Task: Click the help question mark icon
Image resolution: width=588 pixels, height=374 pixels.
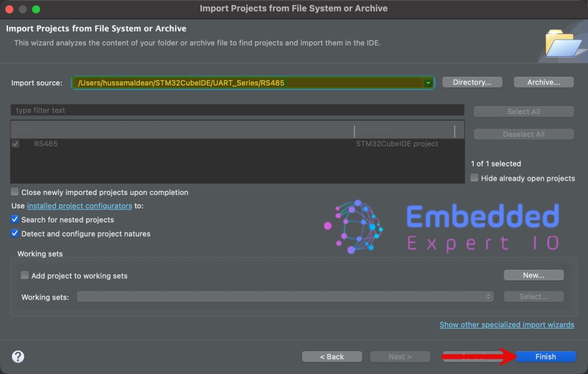Action: (18, 356)
